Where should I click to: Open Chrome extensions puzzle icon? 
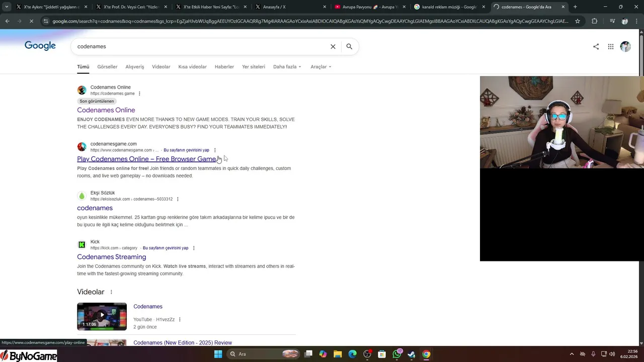point(594,21)
